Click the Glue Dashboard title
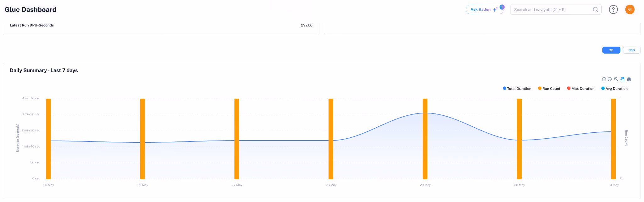This screenshot has height=202, width=644. pos(31,9)
